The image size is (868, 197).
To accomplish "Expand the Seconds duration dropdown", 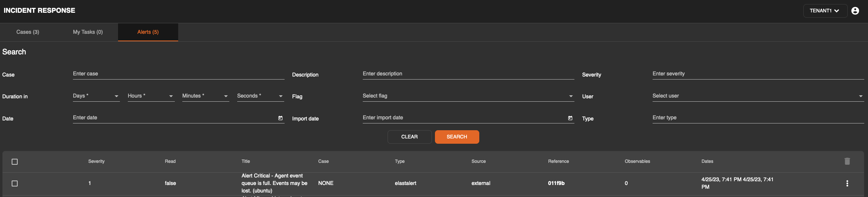I will tap(260, 96).
